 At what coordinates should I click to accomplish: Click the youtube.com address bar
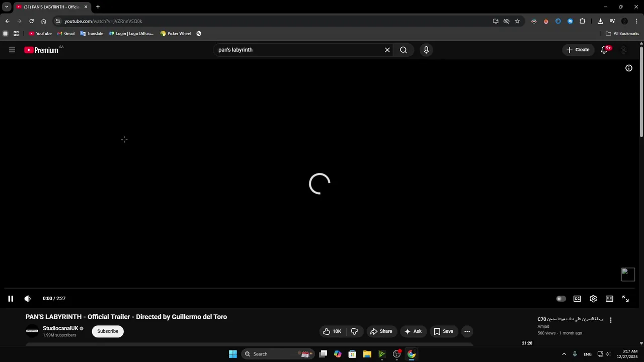tap(272, 21)
